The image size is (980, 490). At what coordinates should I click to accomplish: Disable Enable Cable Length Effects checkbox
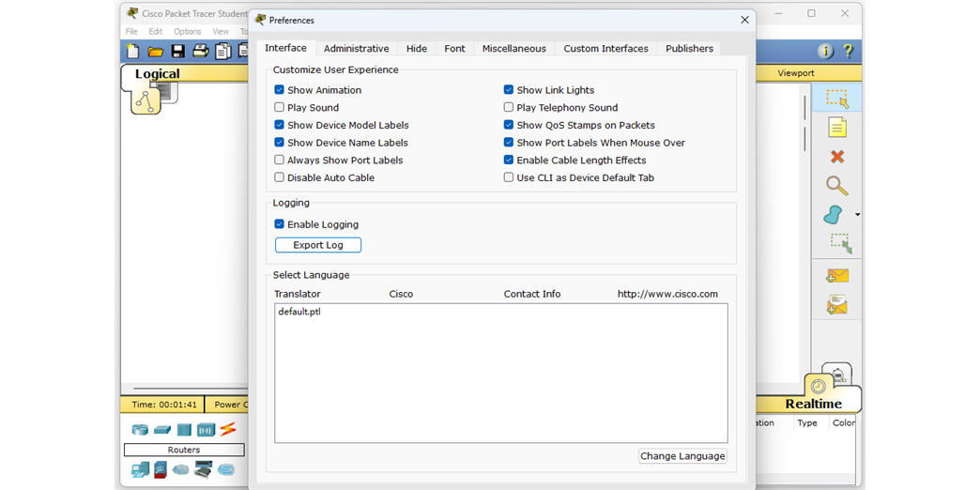point(509,160)
